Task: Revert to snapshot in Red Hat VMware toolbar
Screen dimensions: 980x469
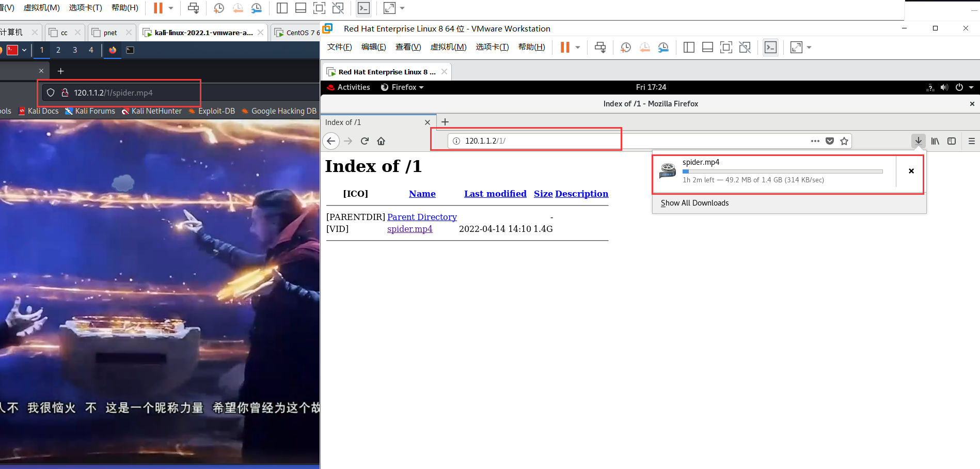Action: 645,48
